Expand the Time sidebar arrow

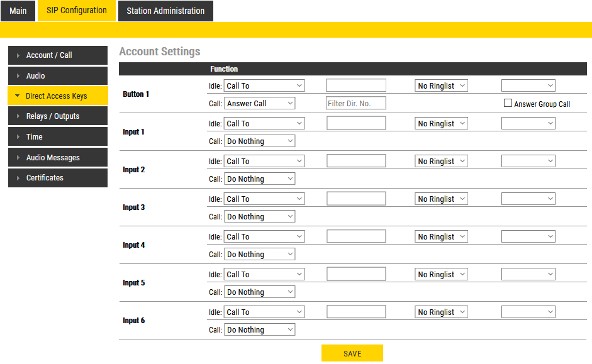[18, 137]
